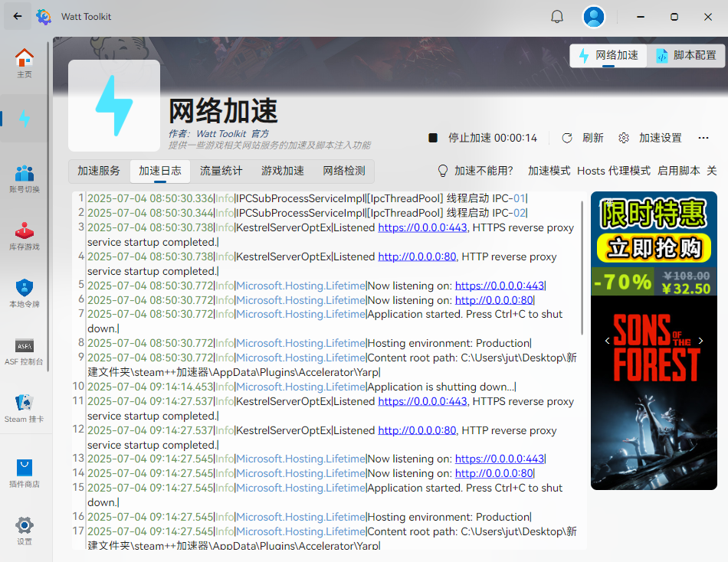Minimize the Watt Toolkit window

coord(641,17)
